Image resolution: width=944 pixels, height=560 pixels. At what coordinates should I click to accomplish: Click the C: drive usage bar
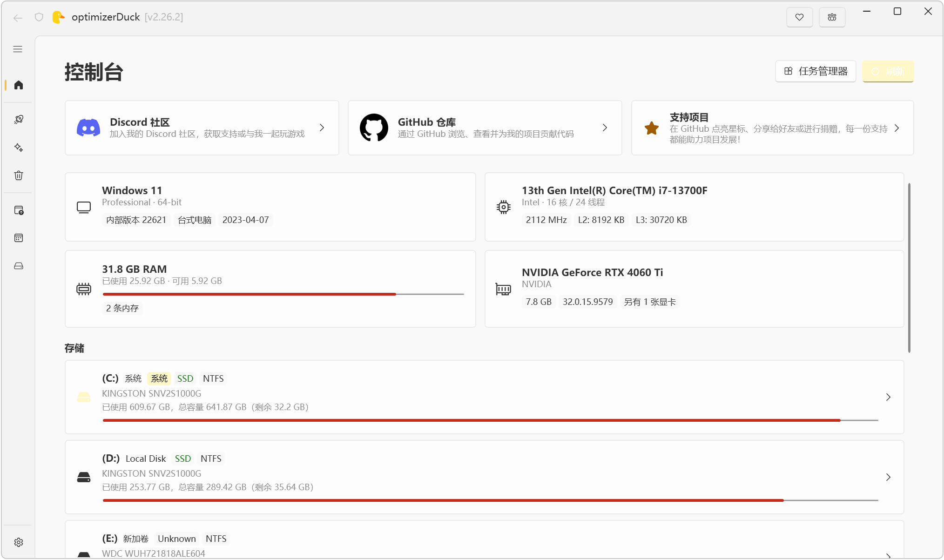491,420
